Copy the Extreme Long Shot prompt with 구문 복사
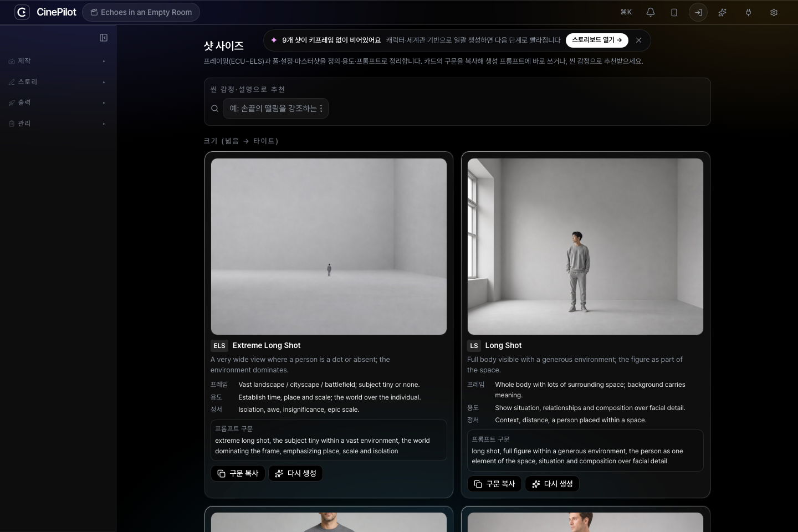This screenshot has height=532, width=798. (x=238, y=473)
